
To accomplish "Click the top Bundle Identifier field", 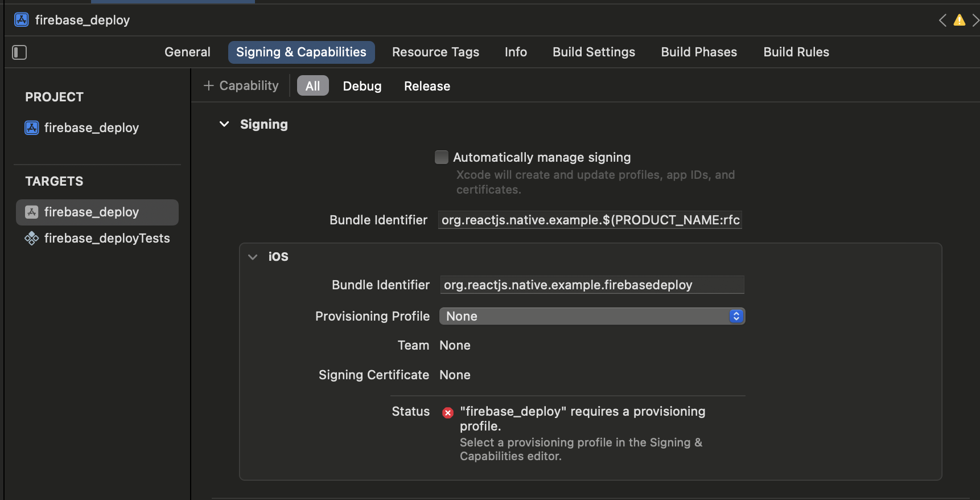I will 590,220.
